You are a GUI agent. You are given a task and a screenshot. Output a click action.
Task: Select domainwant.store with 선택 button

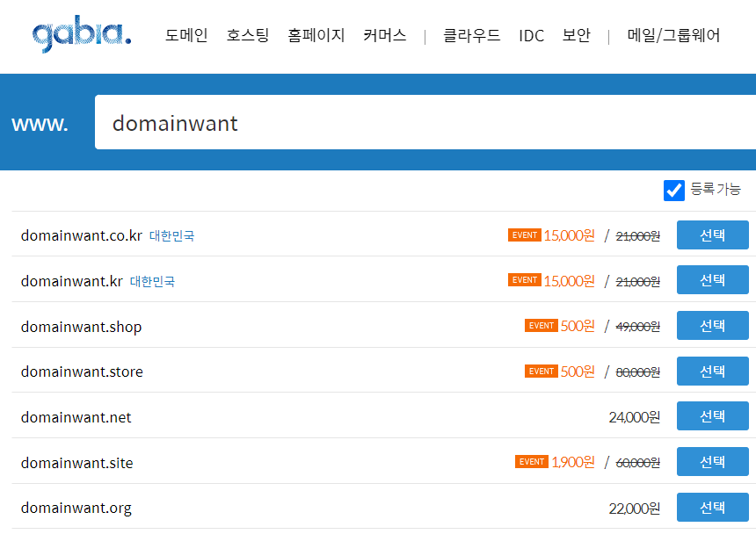713,372
